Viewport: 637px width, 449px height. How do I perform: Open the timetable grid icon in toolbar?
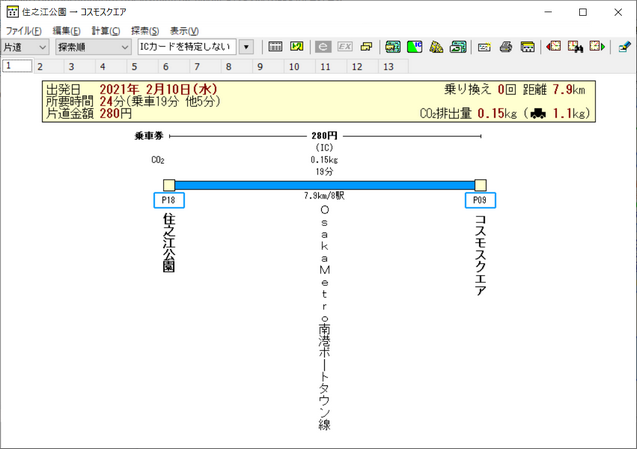(x=275, y=47)
